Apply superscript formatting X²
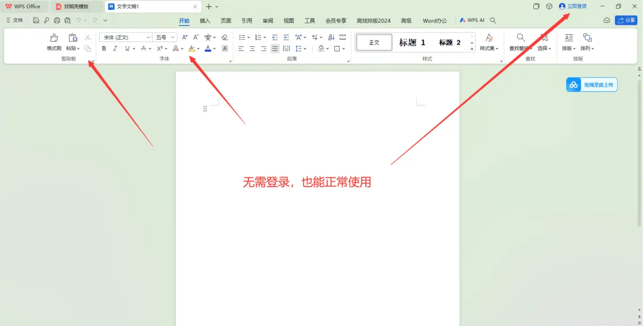The image size is (644, 326). coord(160,48)
